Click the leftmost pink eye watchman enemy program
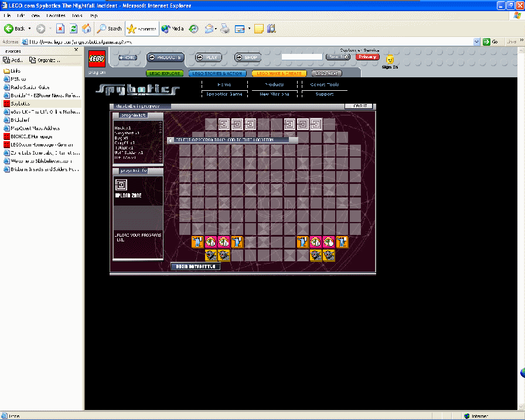Viewport: 525px width, 420px height. 210,241
